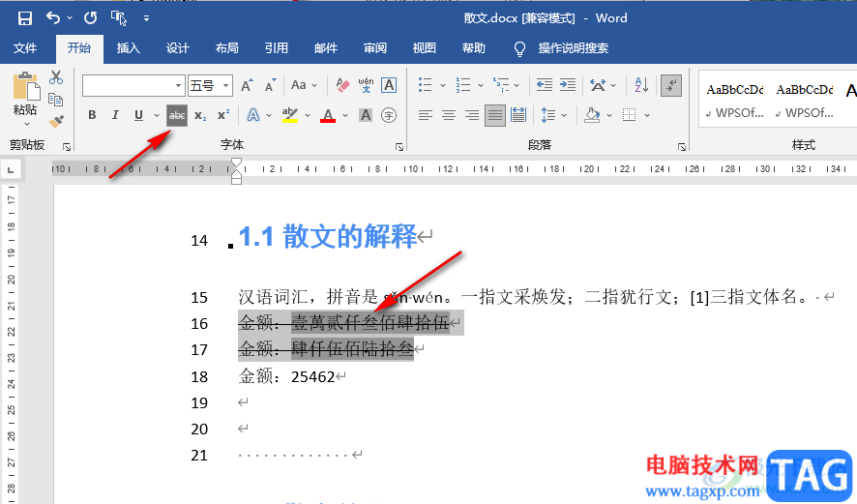
Task: Increase font size with the larger A icon
Action: [x=247, y=85]
